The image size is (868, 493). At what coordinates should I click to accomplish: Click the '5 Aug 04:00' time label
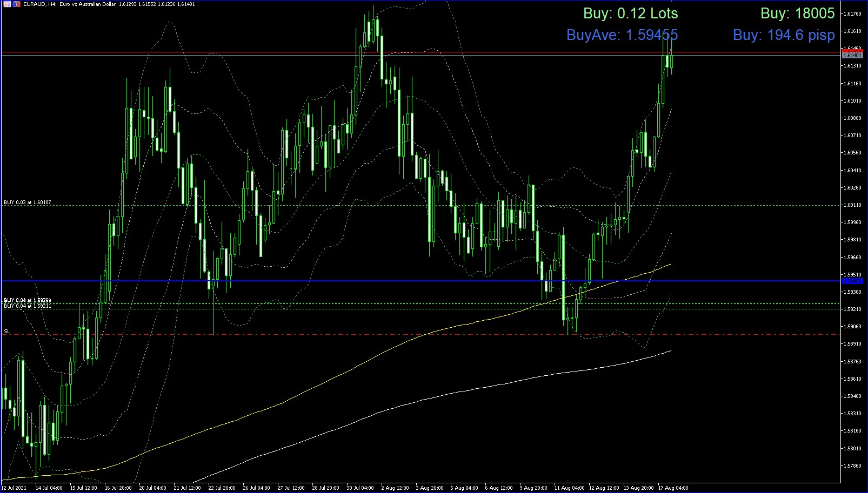(464, 488)
